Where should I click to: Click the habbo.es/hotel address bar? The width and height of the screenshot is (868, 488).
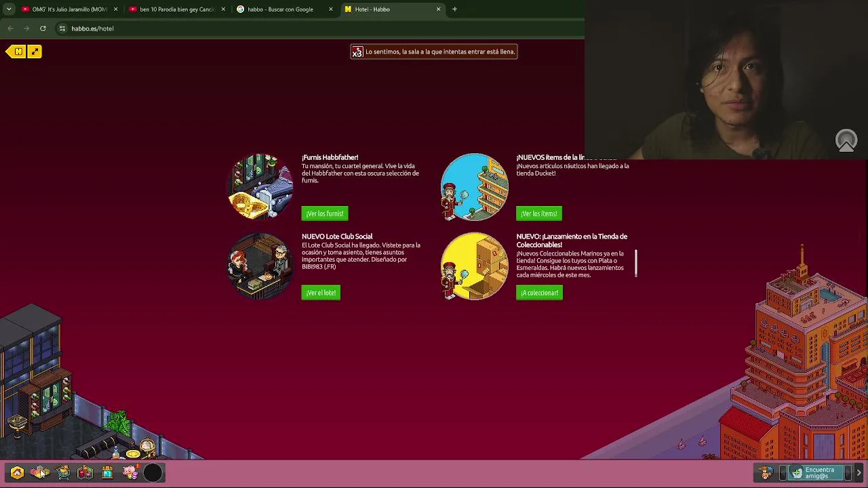(319, 28)
